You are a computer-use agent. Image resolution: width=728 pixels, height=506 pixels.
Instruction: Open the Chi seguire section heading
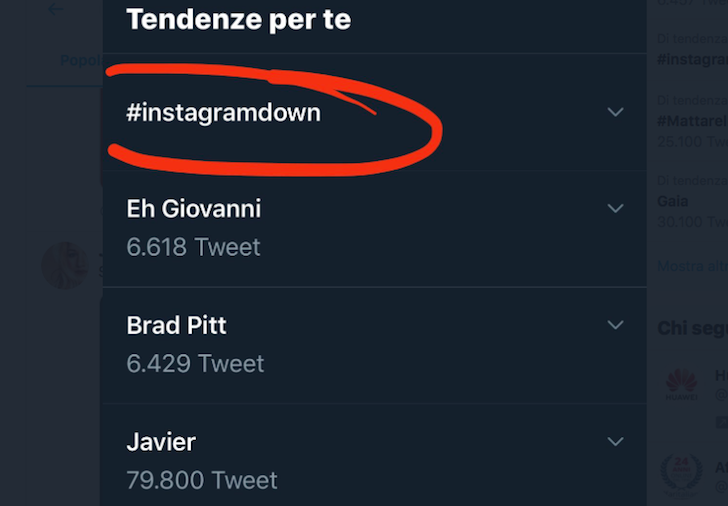pos(693,328)
